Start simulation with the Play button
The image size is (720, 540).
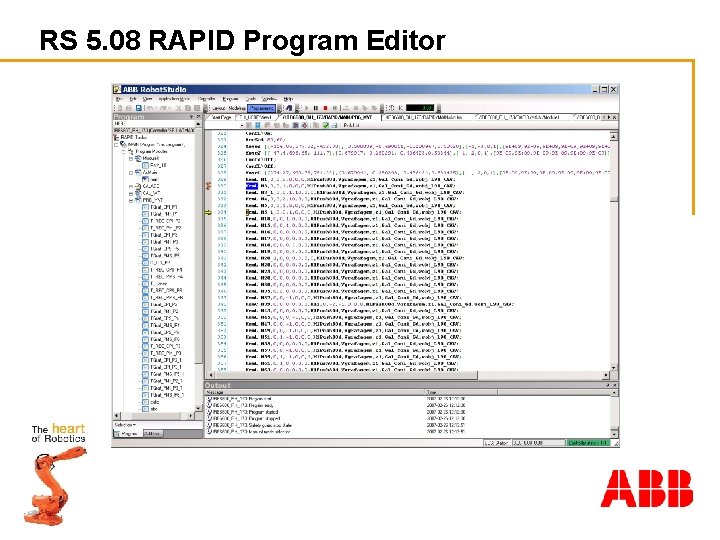[307, 108]
